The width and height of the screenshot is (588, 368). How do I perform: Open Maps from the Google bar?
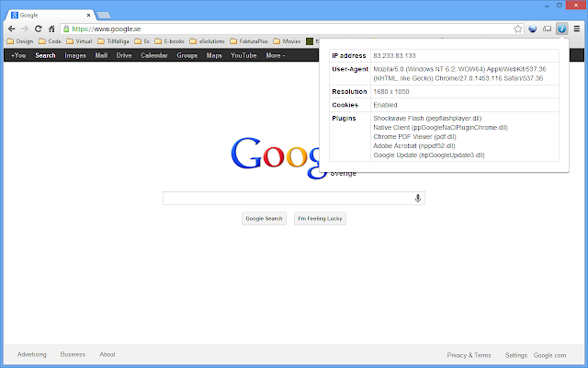[x=214, y=55]
